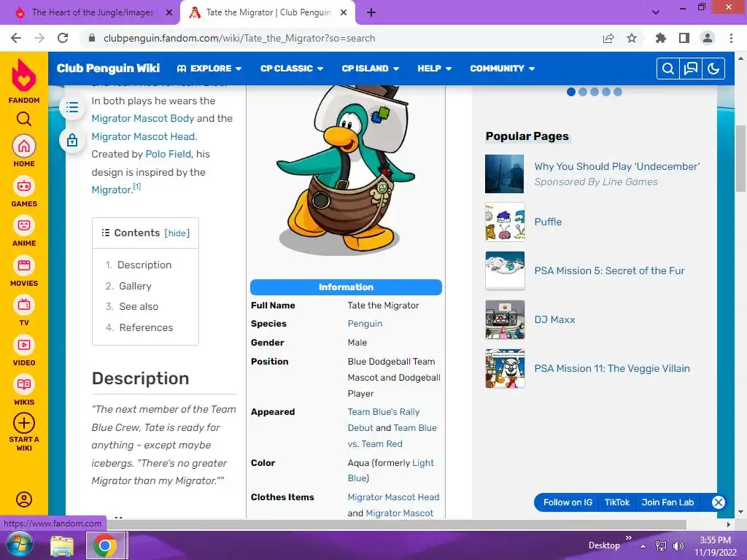Open the Migrator Mascot Body link
The image size is (747, 560).
click(143, 118)
